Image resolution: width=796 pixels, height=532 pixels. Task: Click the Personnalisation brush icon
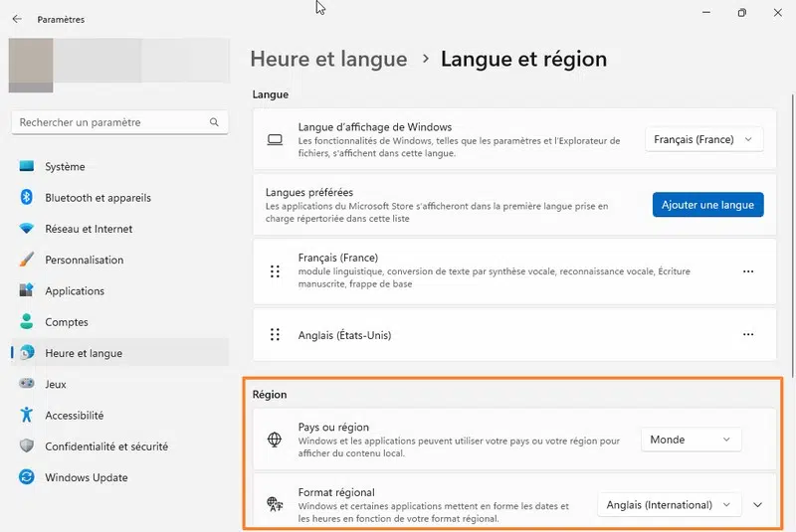(x=27, y=260)
